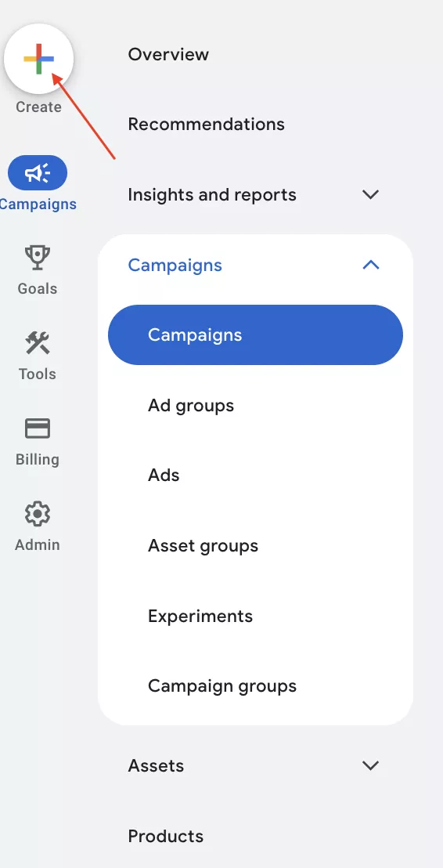Click the Create label text
Screen dimensions: 443x868
click(x=38, y=107)
